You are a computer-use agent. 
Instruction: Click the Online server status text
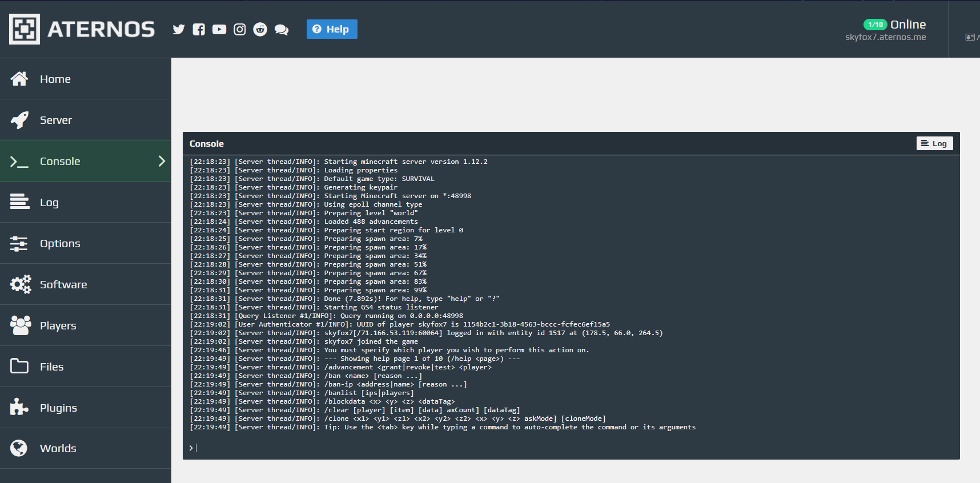point(908,25)
